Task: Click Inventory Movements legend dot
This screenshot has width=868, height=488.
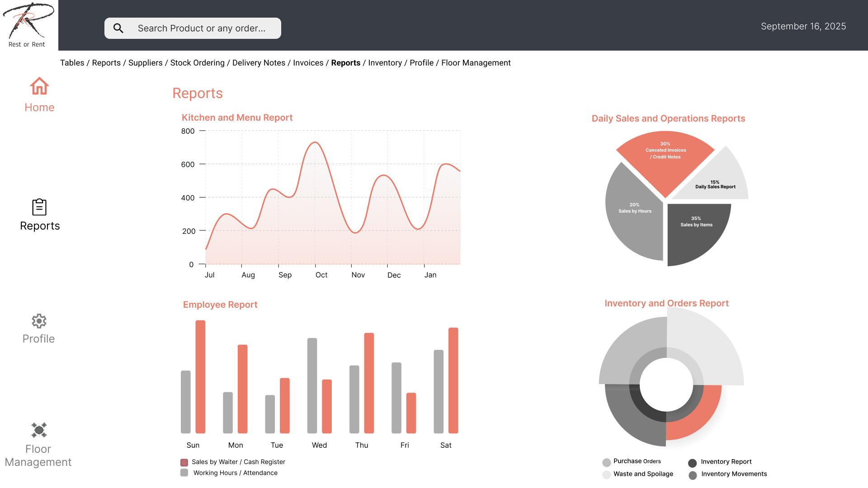Action: 693,475
